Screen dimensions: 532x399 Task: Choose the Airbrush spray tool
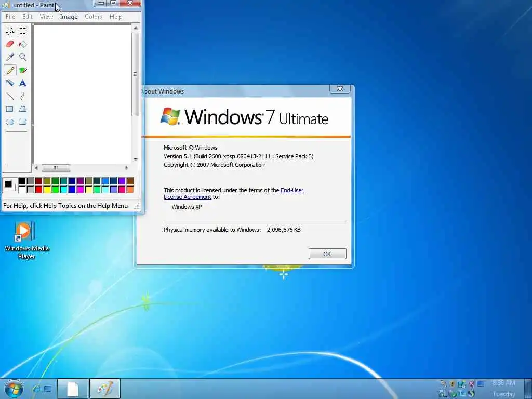10,83
